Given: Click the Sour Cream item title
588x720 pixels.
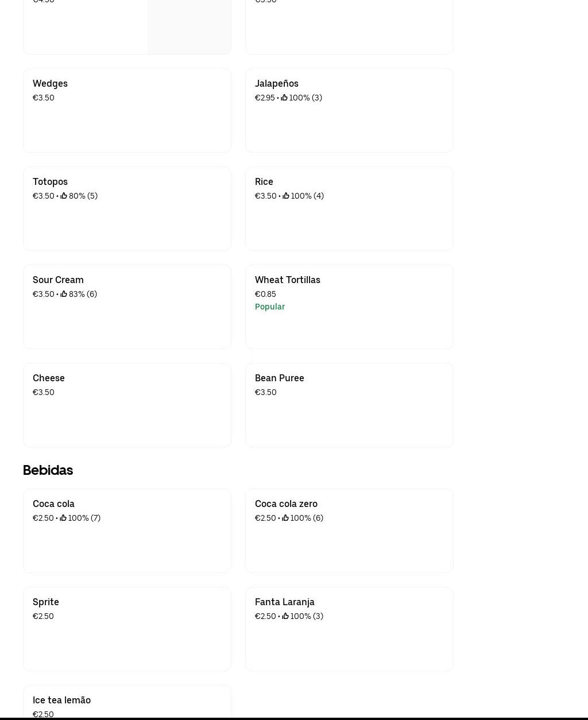Looking at the screenshot, I should 58,280.
